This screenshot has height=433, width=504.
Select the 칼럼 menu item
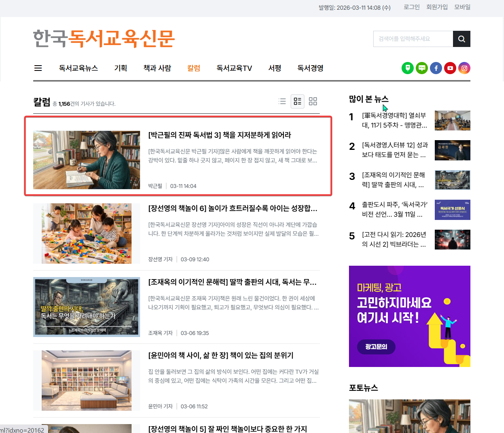click(x=194, y=68)
